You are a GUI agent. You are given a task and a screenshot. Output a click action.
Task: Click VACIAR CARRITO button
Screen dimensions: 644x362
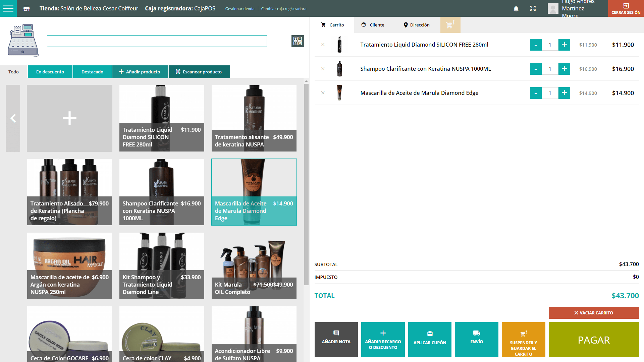point(594,313)
